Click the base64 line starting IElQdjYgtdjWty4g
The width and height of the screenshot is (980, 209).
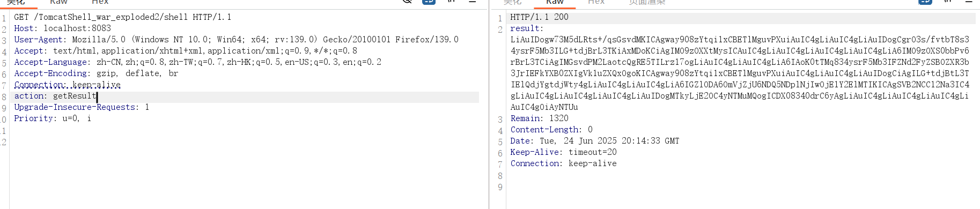(x=740, y=85)
